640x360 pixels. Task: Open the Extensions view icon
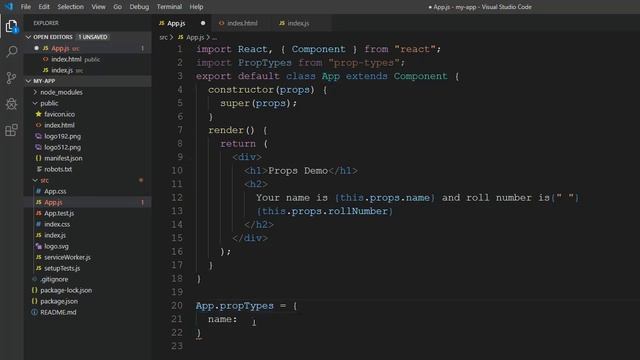11,130
